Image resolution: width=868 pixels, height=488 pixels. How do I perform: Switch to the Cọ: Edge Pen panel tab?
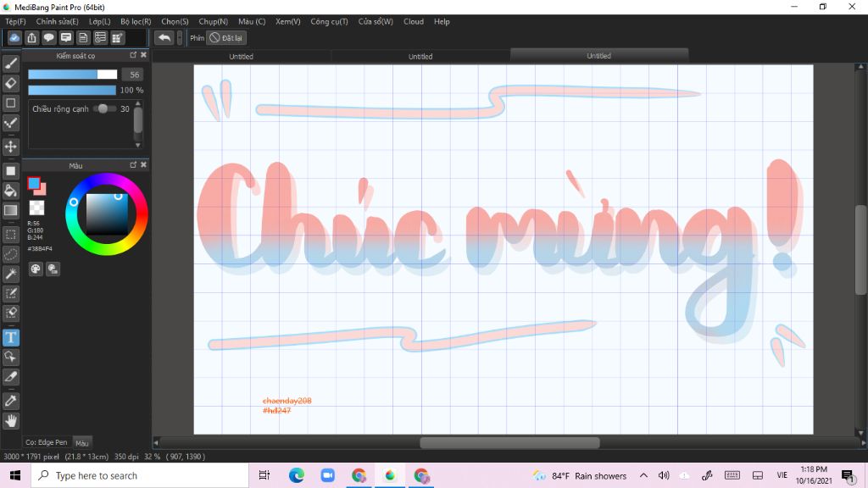[x=47, y=442]
